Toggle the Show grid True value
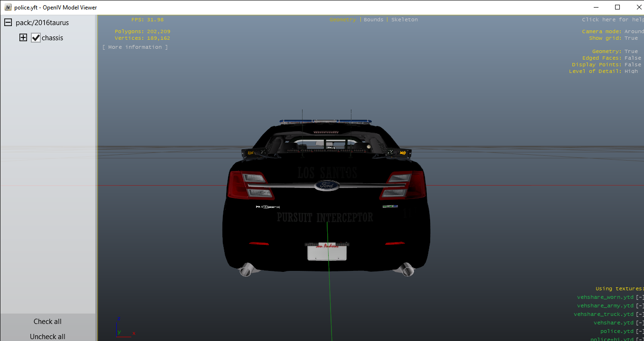The width and height of the screenshot is (644, 341). click(x=631, y=38)
